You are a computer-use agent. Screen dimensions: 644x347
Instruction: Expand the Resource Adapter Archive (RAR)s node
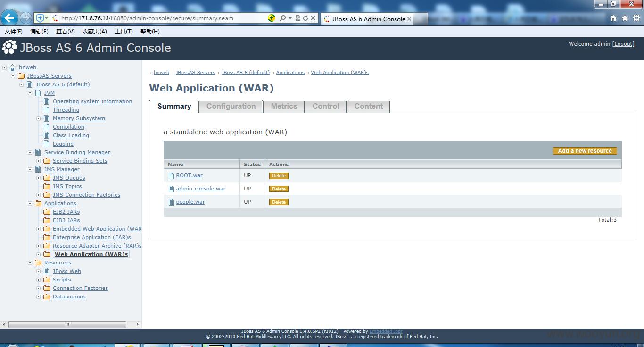39,246
